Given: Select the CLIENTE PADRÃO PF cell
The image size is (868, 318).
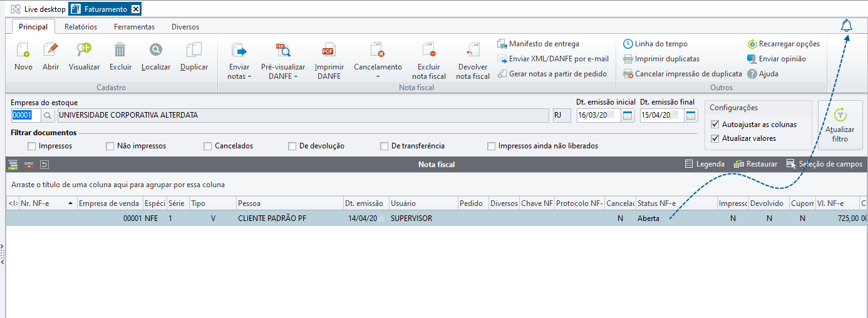Looking at the screenshot, I should [289, 218].
